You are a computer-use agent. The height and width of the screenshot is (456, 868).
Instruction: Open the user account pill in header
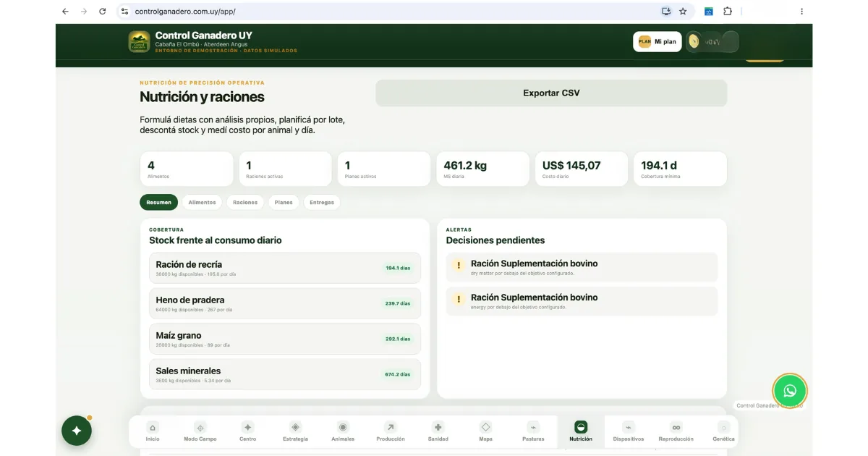point(712,42)
